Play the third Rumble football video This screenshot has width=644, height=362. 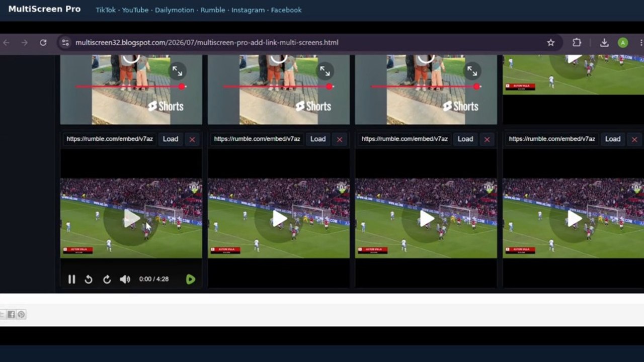[427, 218]
